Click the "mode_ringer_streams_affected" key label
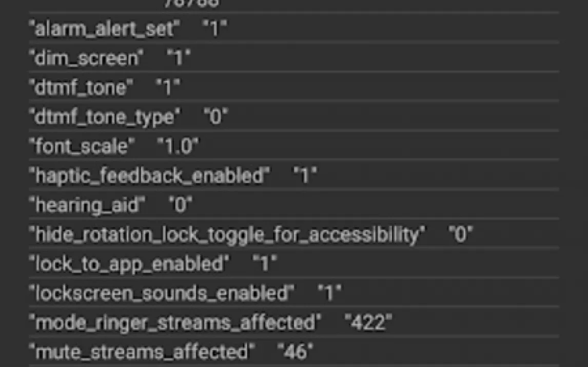588x367 pixels. point(175,323)
